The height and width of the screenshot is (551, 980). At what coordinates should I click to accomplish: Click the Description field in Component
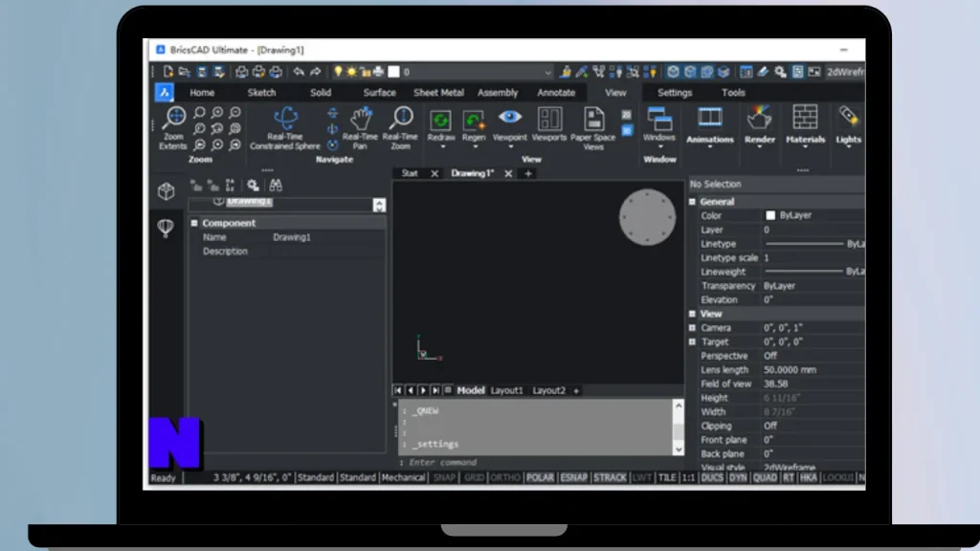click(327, 252)
